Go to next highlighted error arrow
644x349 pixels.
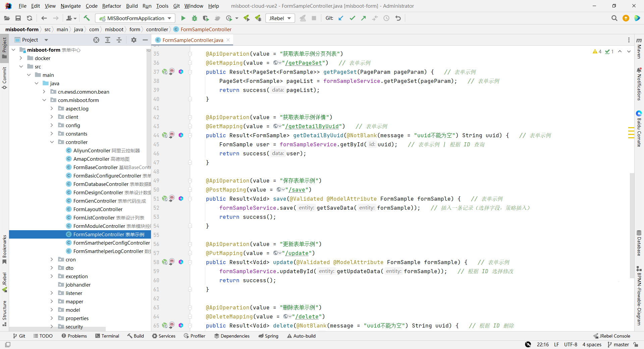coord(629,51)
